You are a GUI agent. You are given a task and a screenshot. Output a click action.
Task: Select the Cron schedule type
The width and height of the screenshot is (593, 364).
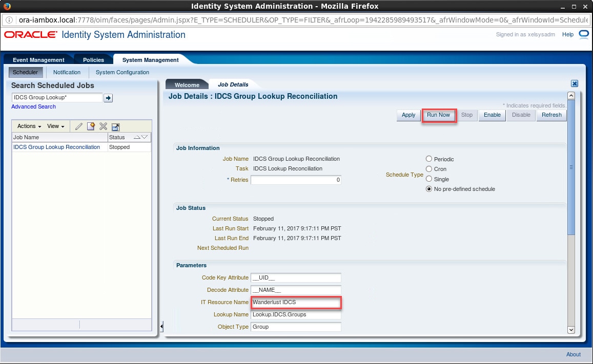428,169
